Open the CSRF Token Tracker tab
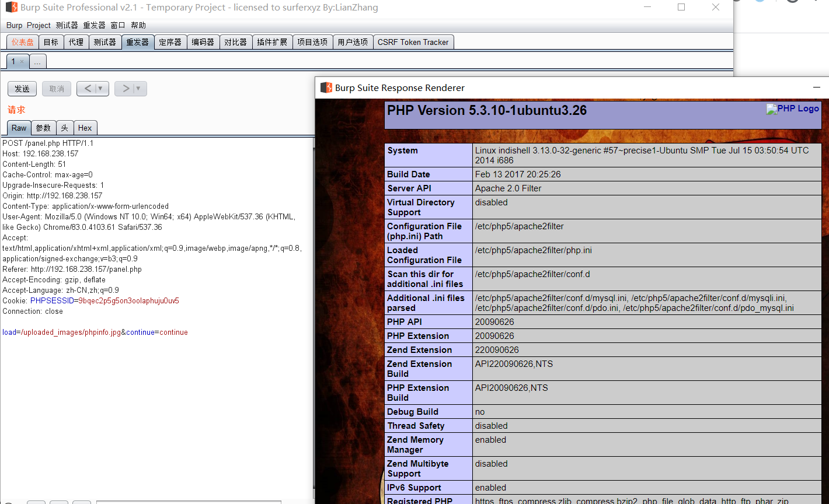 point(413,42)
